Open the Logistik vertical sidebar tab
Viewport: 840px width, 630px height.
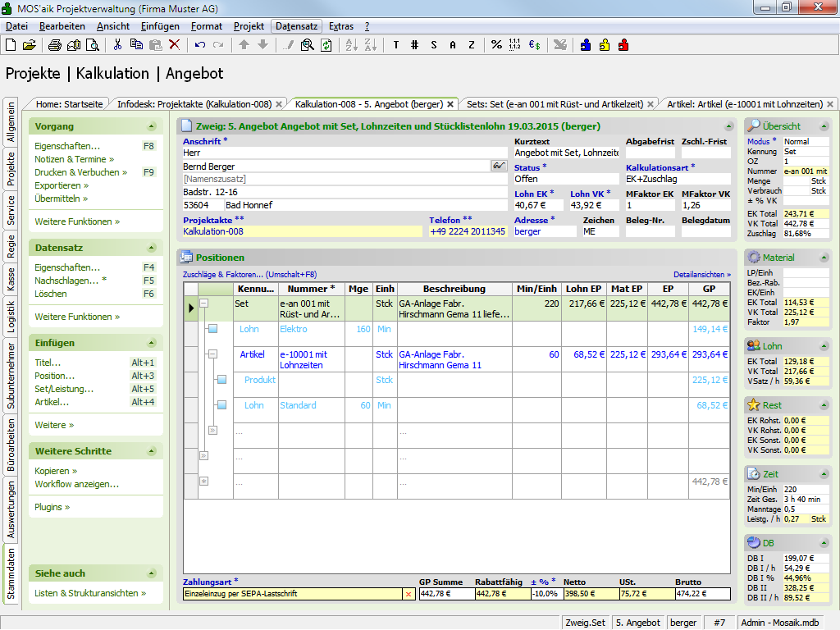tap(11, 317)
